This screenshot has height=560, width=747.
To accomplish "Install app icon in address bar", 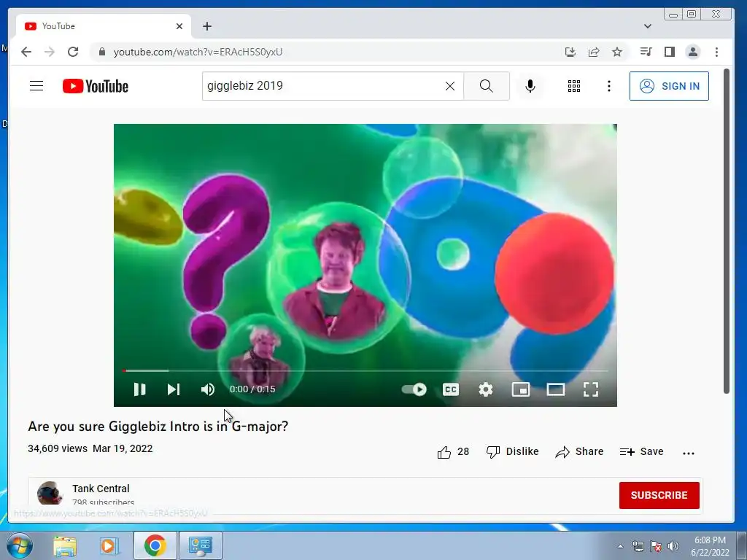I will 570,52.
